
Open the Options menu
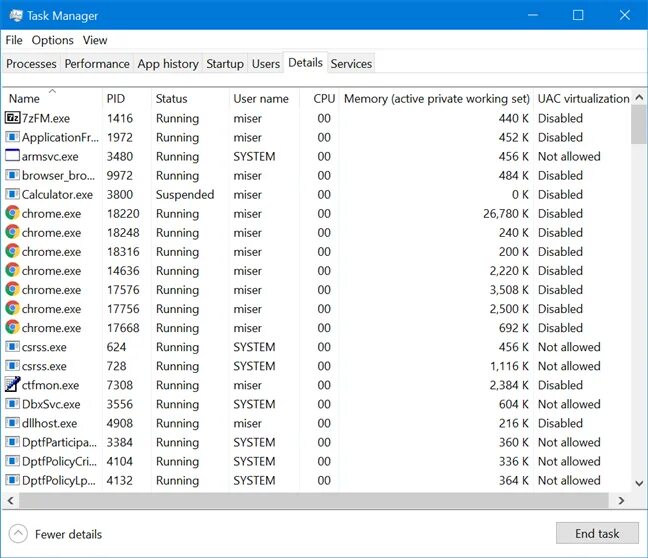coord(52,40)
